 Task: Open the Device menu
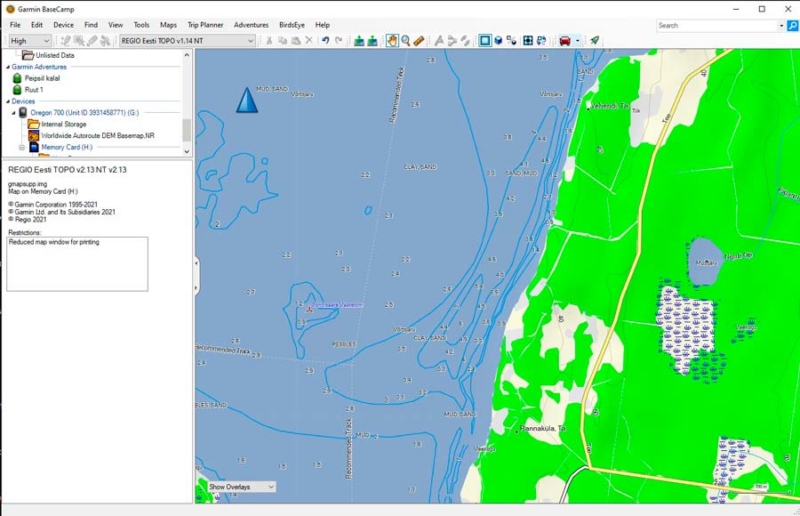63,24
